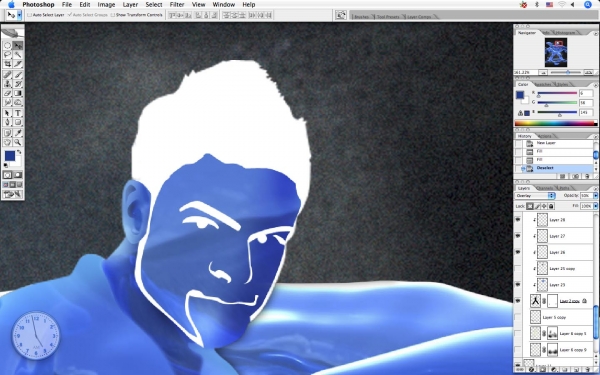Enable Show Transform Controls checkbox

[x=112, y=15]
